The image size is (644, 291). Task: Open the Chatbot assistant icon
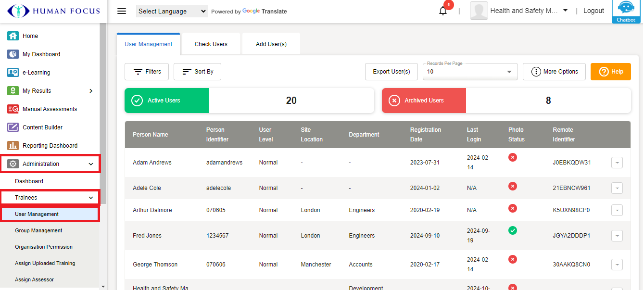(x=626, y=11)
